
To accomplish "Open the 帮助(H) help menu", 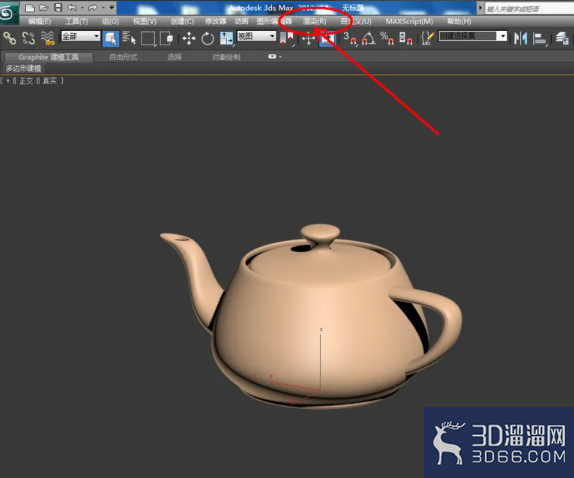I will (x=459, y=21).
